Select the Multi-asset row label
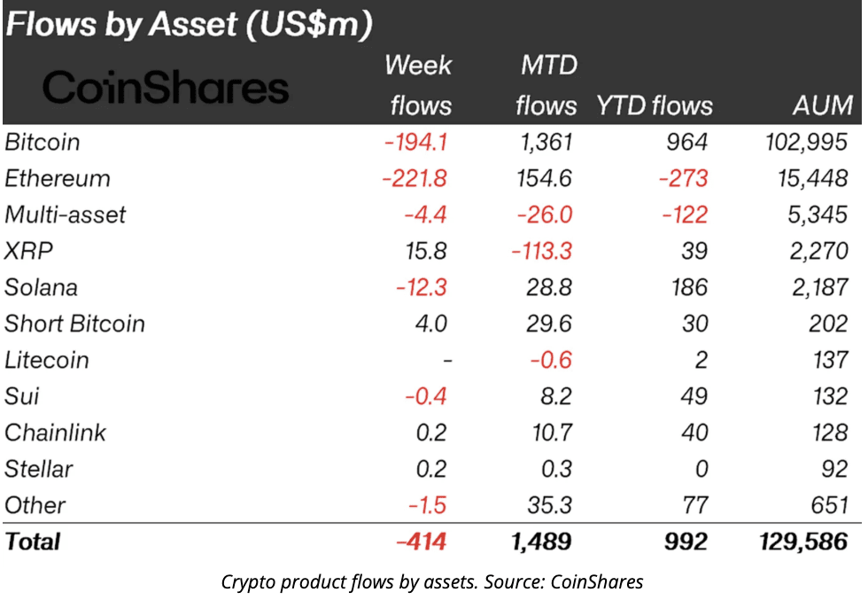 (66, 214)
